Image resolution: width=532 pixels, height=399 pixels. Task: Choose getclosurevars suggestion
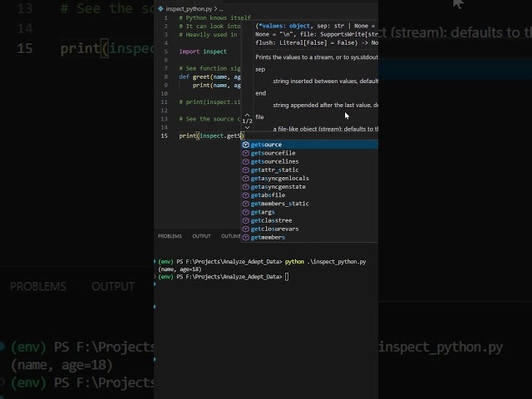point(310,229)
